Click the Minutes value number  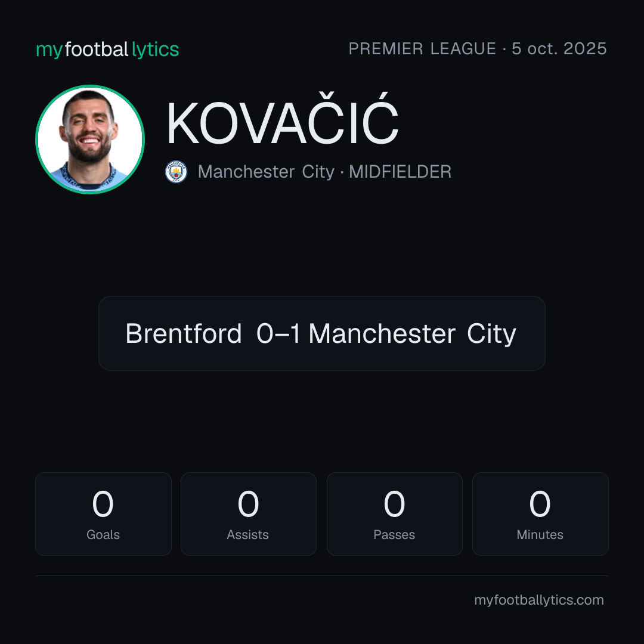point(540,504)
